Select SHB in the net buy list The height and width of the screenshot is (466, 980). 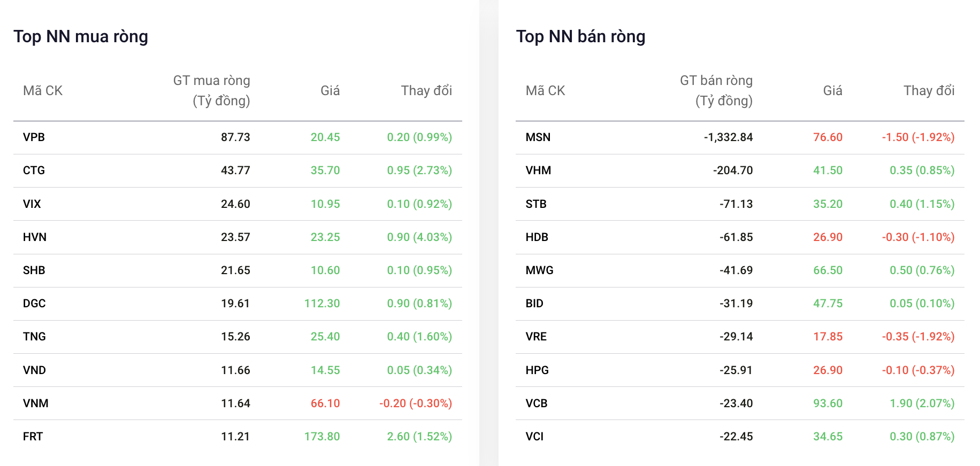[34, 270]
